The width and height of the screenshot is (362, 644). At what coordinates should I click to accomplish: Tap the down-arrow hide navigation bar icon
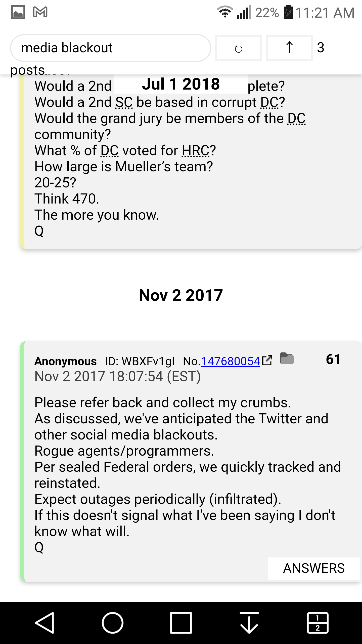pos(249,623)
